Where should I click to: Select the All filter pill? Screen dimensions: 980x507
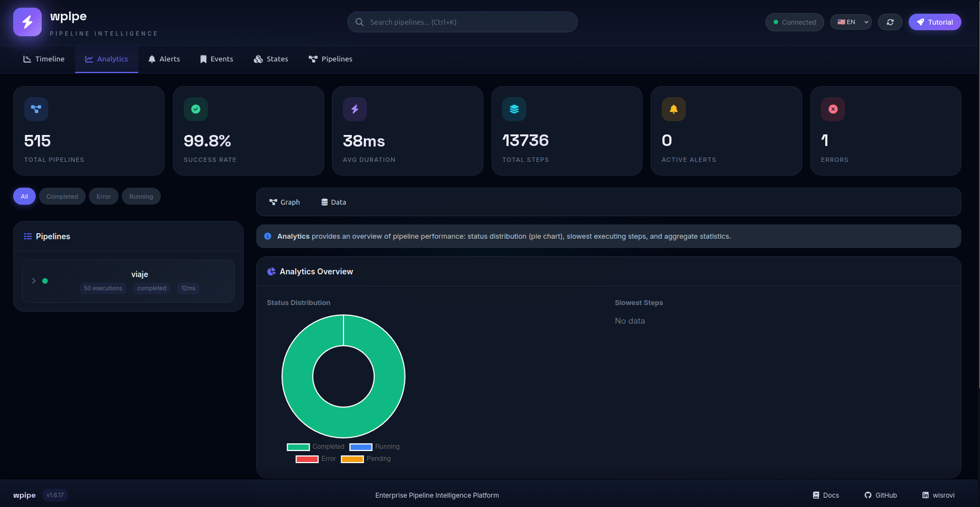[x=24, y=196]
